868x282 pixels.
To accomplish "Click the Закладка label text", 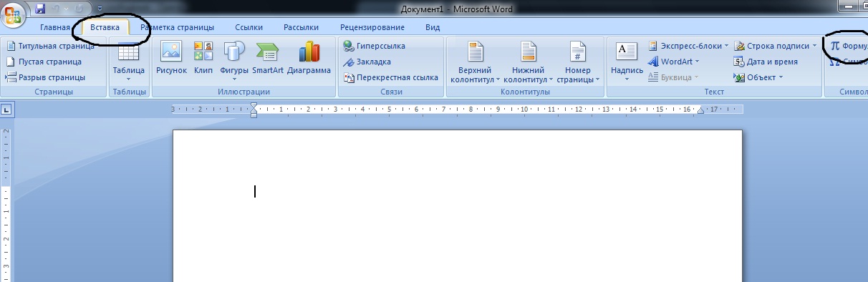I will point(374,62).
